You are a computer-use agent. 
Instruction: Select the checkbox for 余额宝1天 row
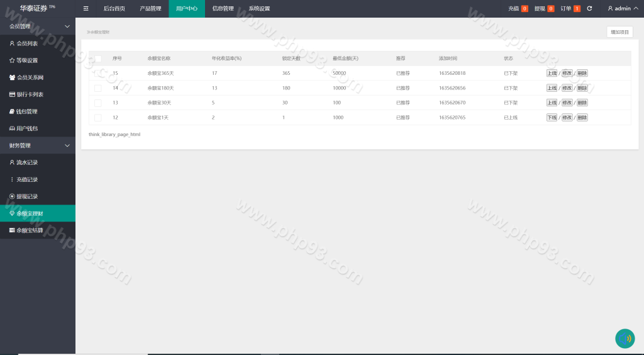(97, 118)
